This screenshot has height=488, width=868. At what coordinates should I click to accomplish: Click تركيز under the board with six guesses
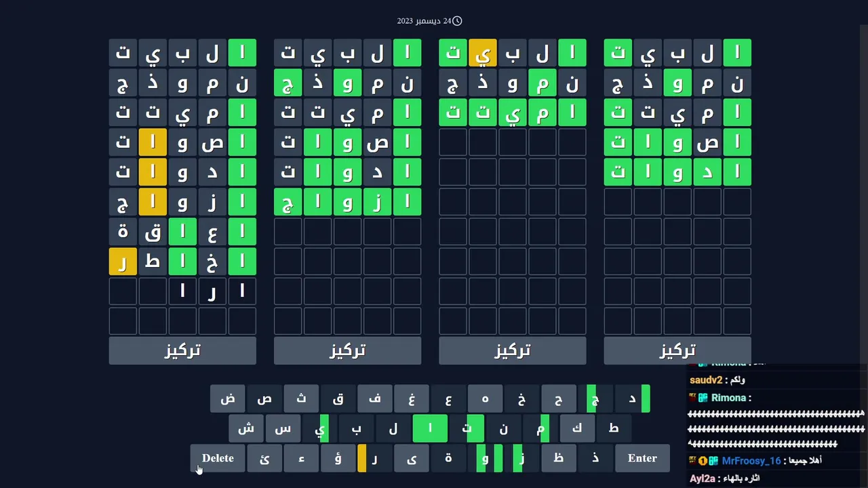(347, 350)
